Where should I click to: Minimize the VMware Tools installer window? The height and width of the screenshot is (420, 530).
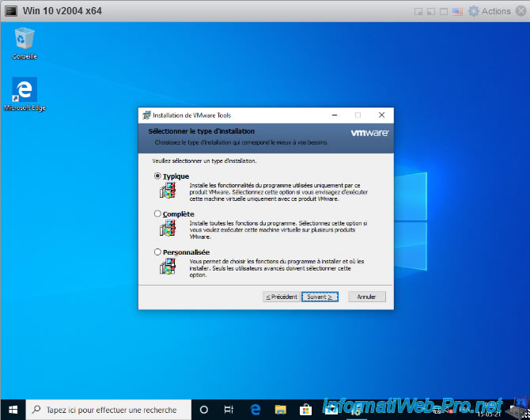click(x=335, y=115)
